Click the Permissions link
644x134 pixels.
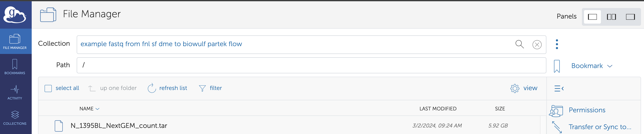point(587,110)
